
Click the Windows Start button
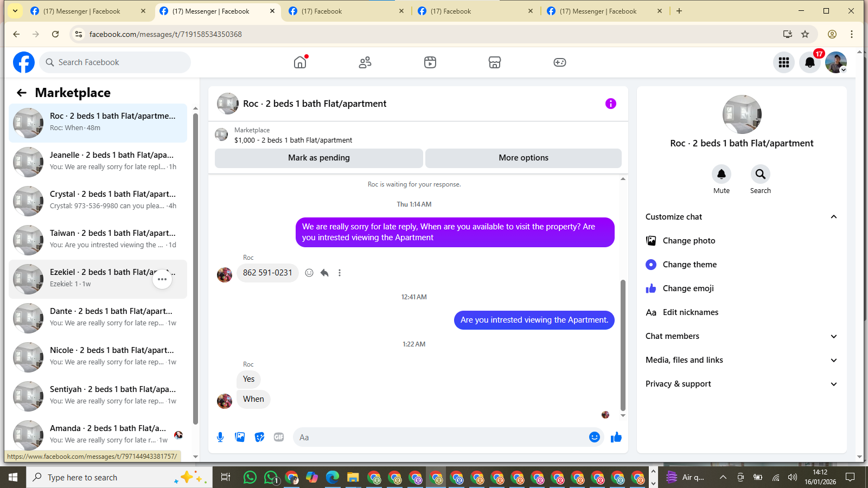pos(13,477)
